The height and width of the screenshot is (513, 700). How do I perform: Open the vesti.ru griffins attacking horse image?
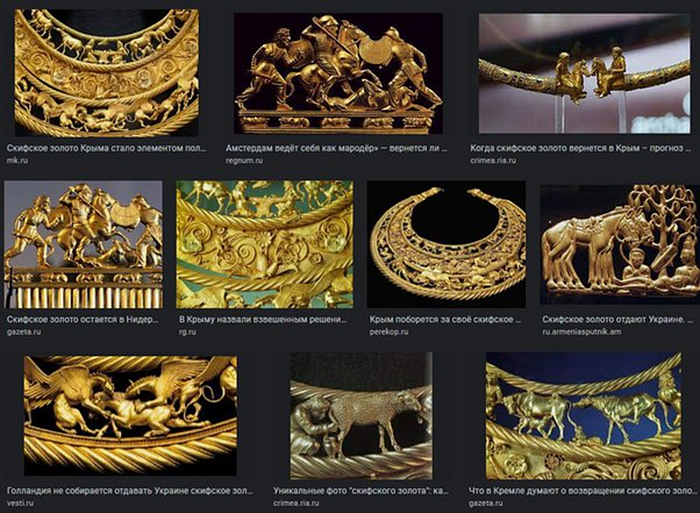130,415
